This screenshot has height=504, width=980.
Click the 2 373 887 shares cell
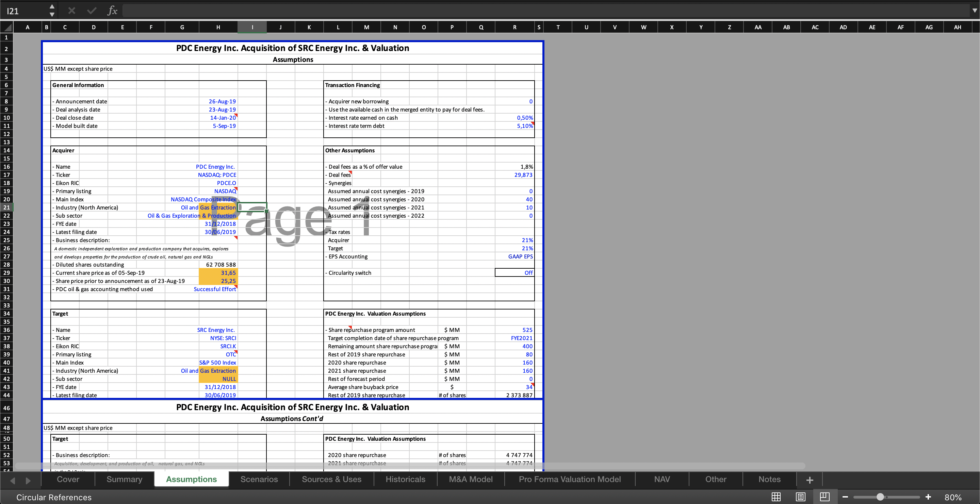pyautogui.click(x=515, y=395)
